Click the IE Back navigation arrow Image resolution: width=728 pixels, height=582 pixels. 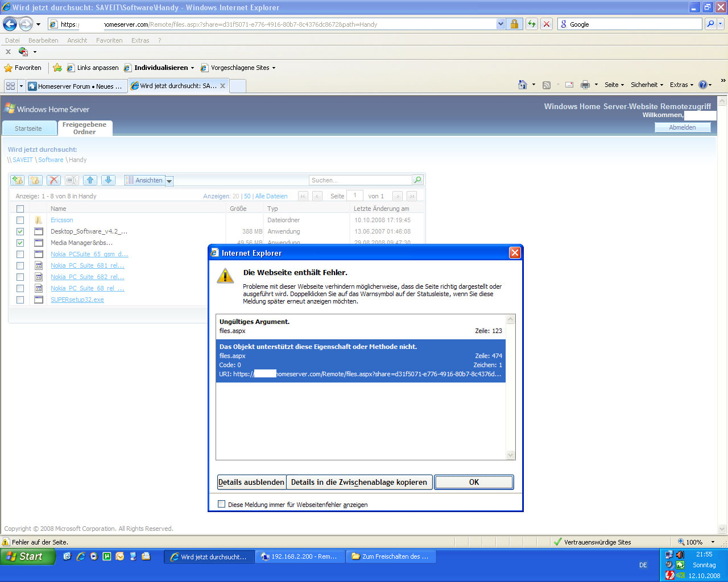[10, 24]
